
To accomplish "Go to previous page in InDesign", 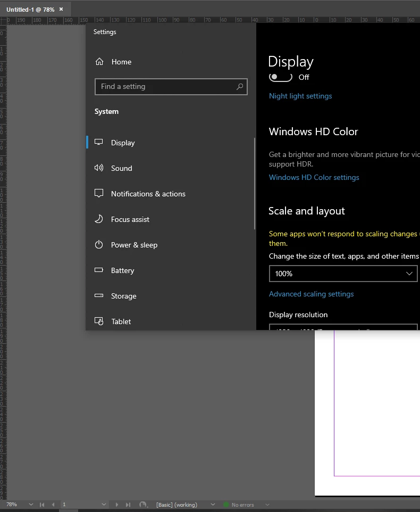I will click(53, 505).
